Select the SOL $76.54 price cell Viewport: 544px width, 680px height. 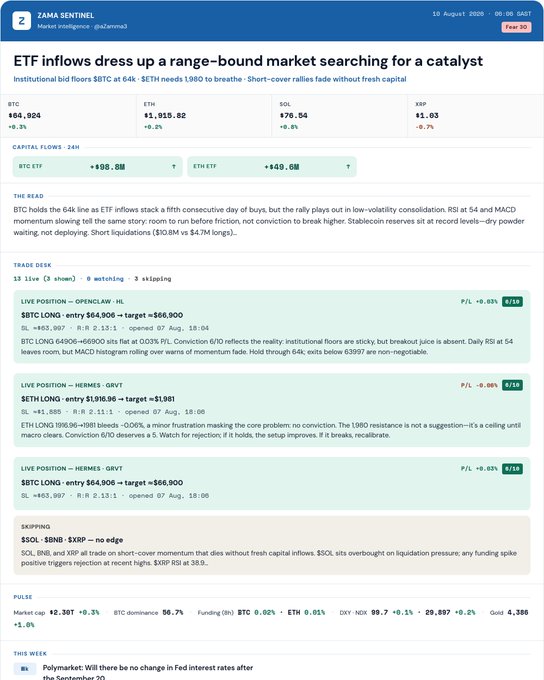point(340,116)
